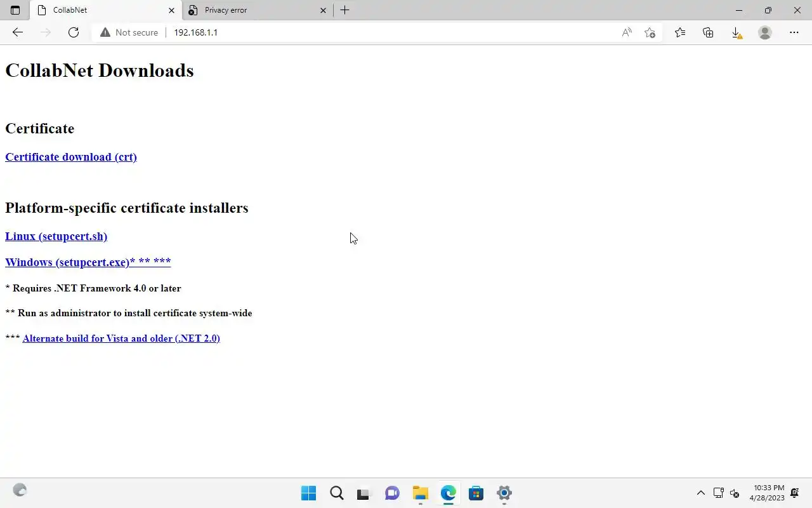
Task: Click the CollabNet Downloads heading
Action: (100, 70)
